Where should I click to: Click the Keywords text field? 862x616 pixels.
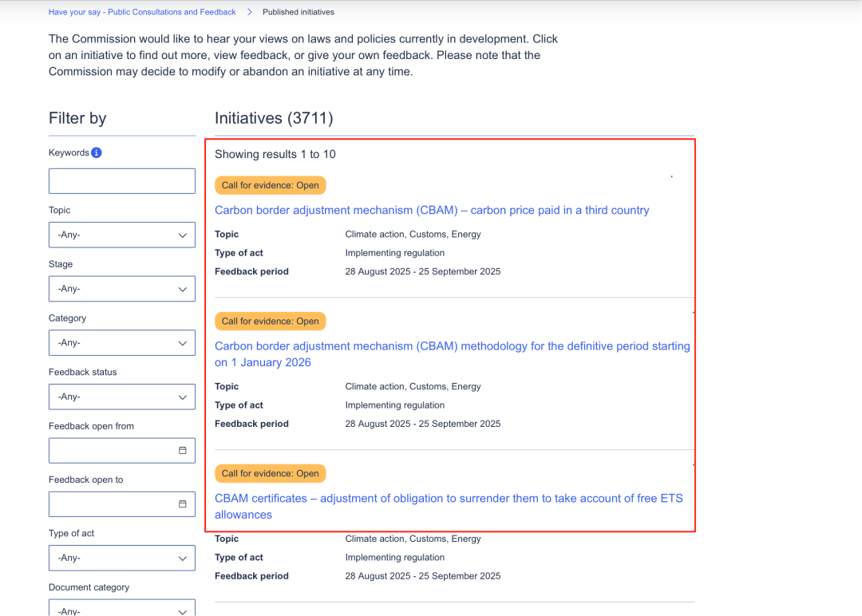click(x=122, y=181)
